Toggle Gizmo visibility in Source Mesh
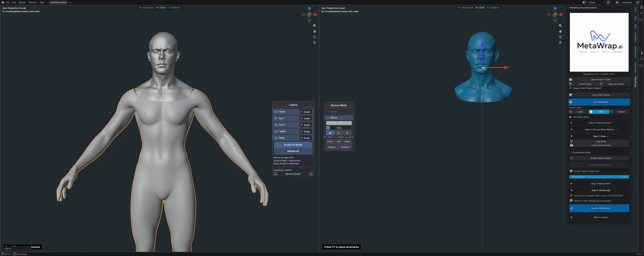Viewport: 644px width, 256px height. (x=328, y=118)
